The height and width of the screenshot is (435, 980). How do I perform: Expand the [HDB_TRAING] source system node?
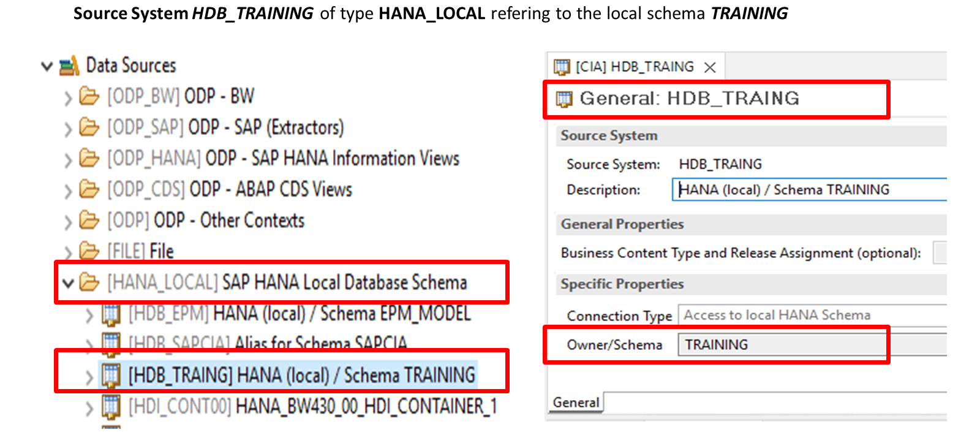pyautogui.click(x=89, y=377)
